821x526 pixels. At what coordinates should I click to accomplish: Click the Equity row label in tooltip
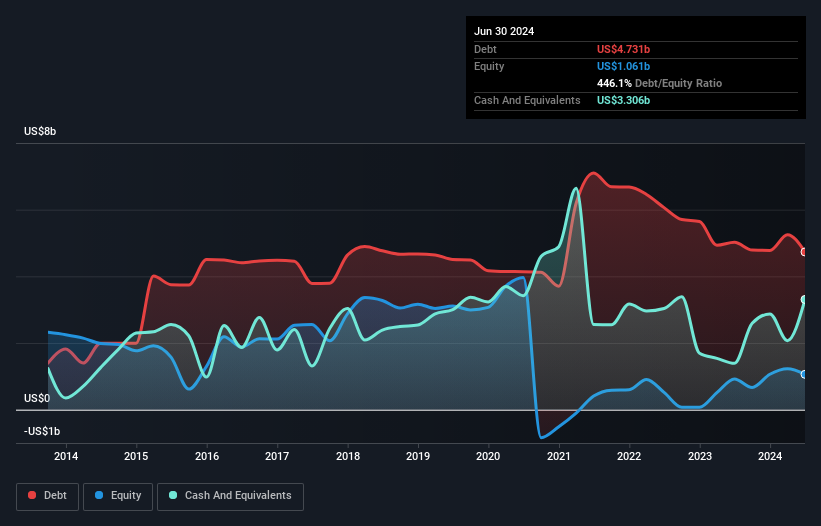tap(489, 66)
